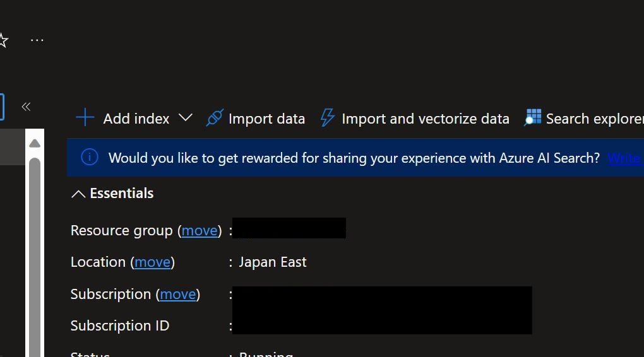This screenshot has height=357, width=644.
Task: Click the sidebar vertical scrollbar thumb
Action: click(x=35, y=257)
